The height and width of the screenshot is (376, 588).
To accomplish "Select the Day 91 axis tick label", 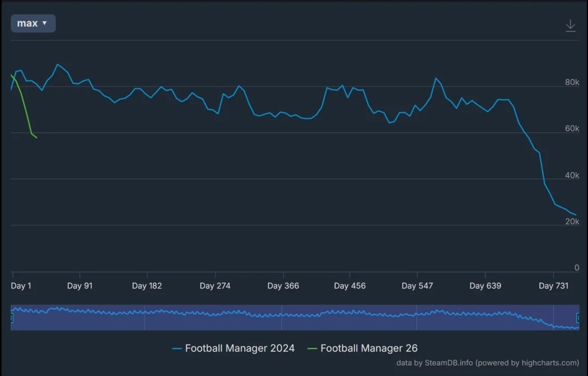I will (80, 286).
